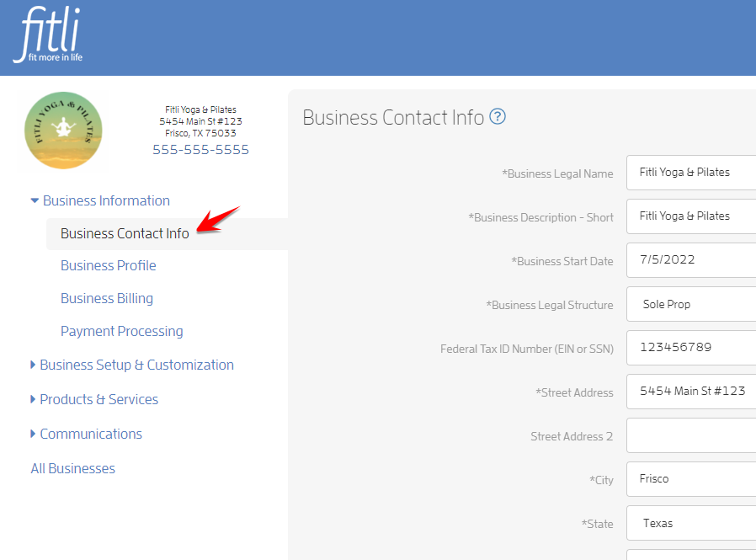This screenshot has height=560, width=756.
Task: Open the Business Profile page
Action: pyautogui.click(x=108, y=266)
